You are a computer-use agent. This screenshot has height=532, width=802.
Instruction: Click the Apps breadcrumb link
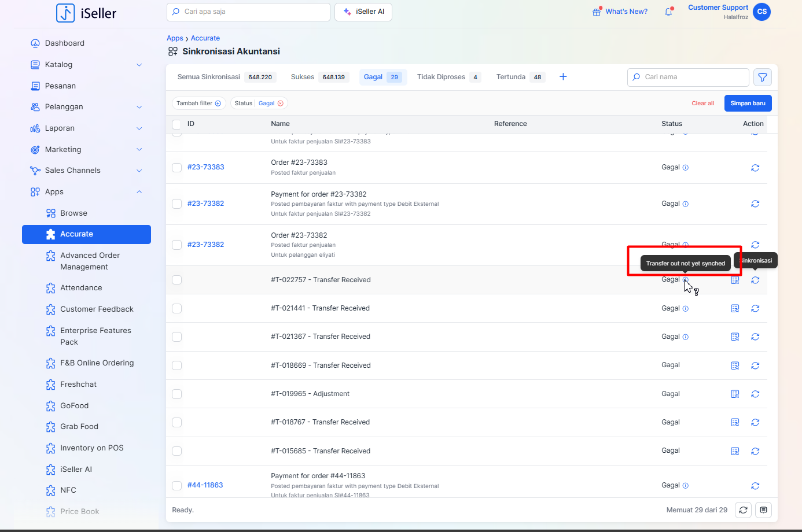pos(175,38)
